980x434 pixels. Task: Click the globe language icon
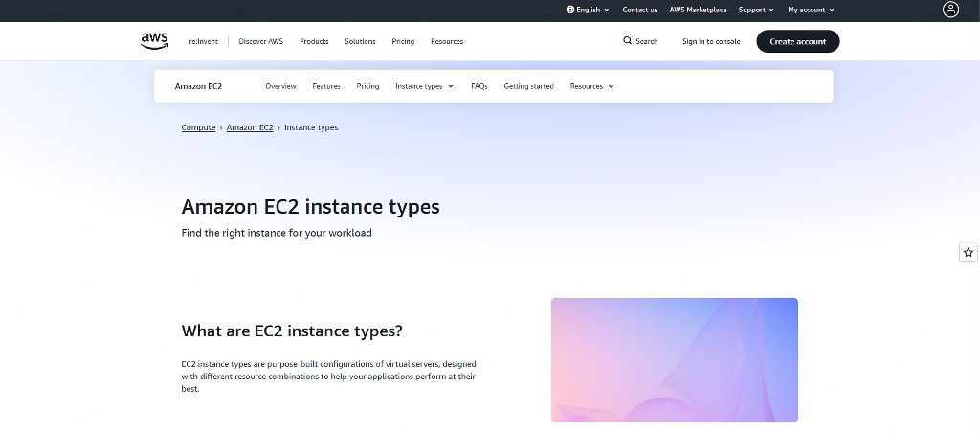pos(570,10)
